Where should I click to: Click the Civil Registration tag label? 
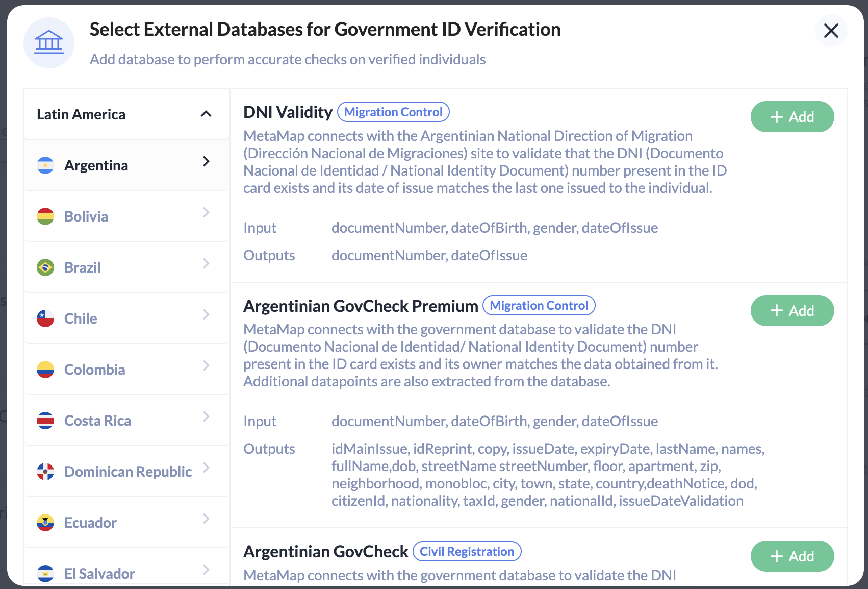[x=467, y=552]
